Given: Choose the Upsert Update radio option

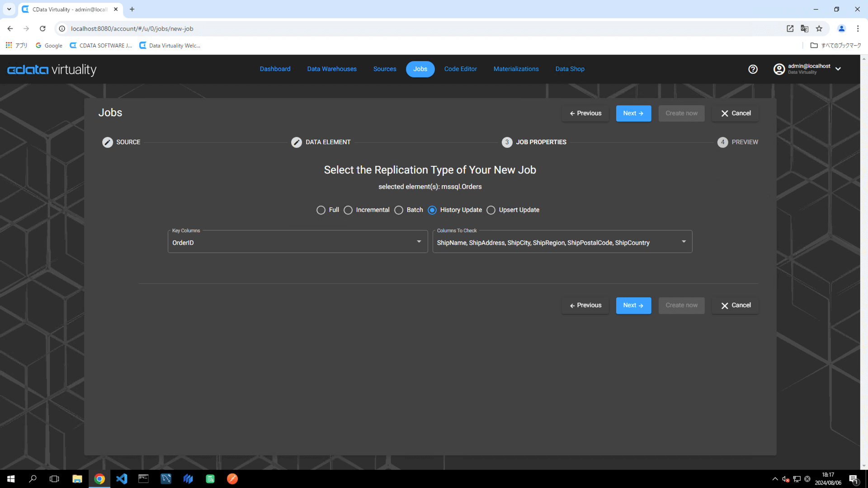Looking at the screenshot, I should click(x=491, y=210).
